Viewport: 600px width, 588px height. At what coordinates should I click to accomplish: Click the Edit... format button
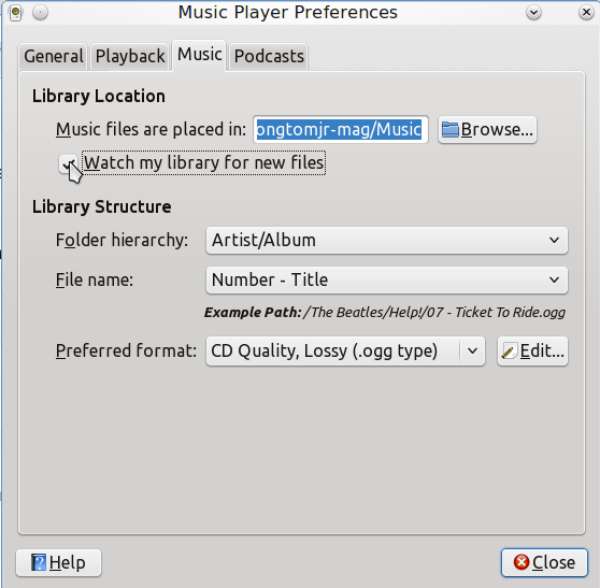533,351
